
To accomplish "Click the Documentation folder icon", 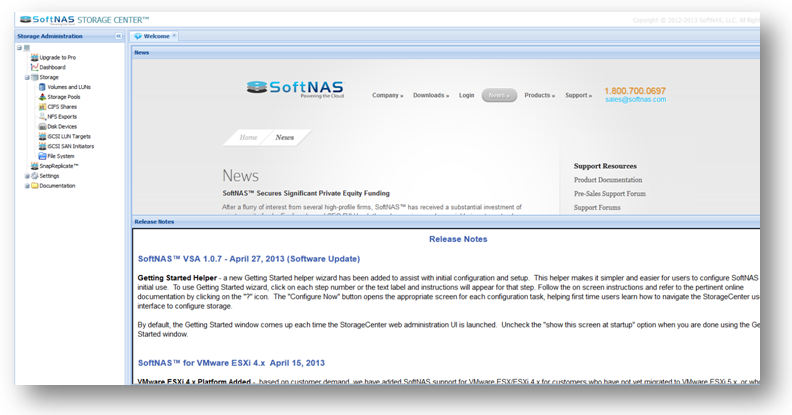I will (x=34, y=185).
